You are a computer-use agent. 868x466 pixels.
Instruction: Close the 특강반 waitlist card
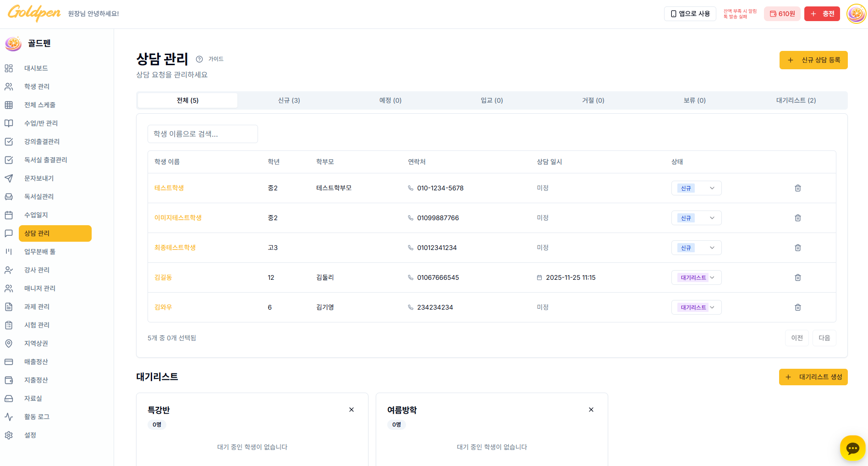(x=352, y=410)
